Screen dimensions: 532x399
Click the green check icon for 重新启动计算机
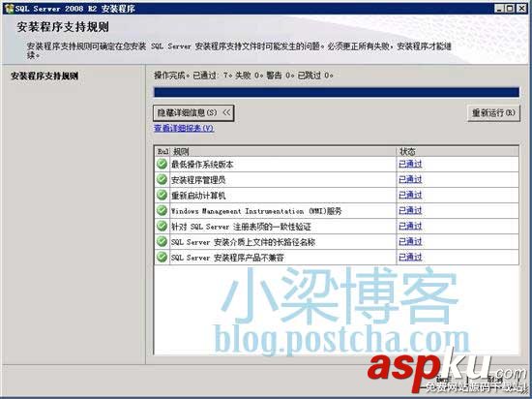click(x=163, y=195)
